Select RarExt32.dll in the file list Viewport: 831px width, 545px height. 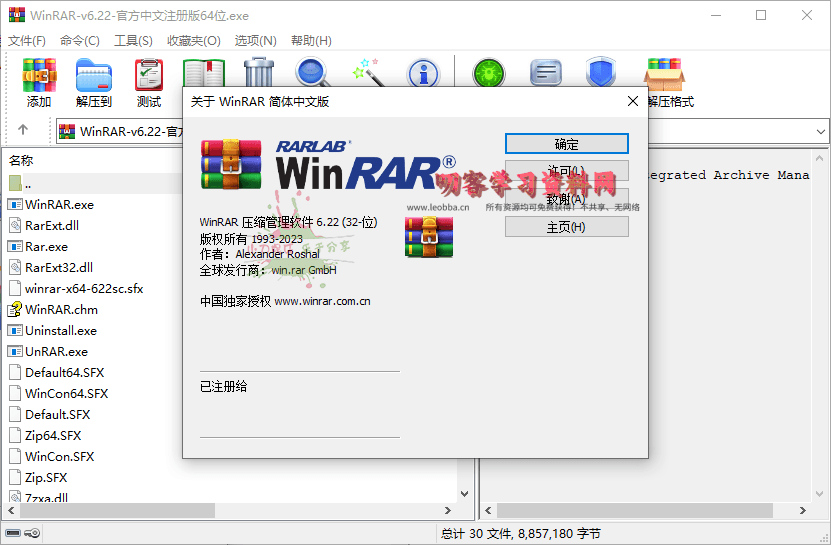pyautogui.click(x=59, y=268)
